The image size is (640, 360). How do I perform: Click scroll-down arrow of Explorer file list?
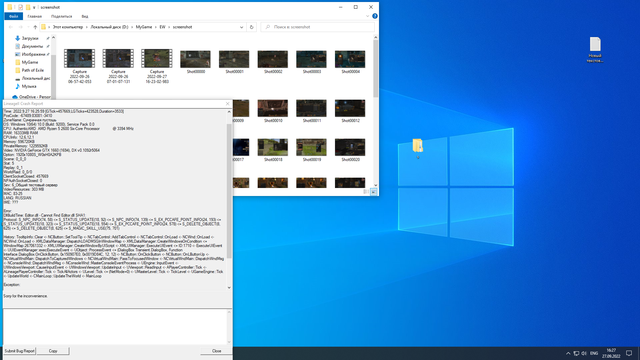tap(376, 185)
